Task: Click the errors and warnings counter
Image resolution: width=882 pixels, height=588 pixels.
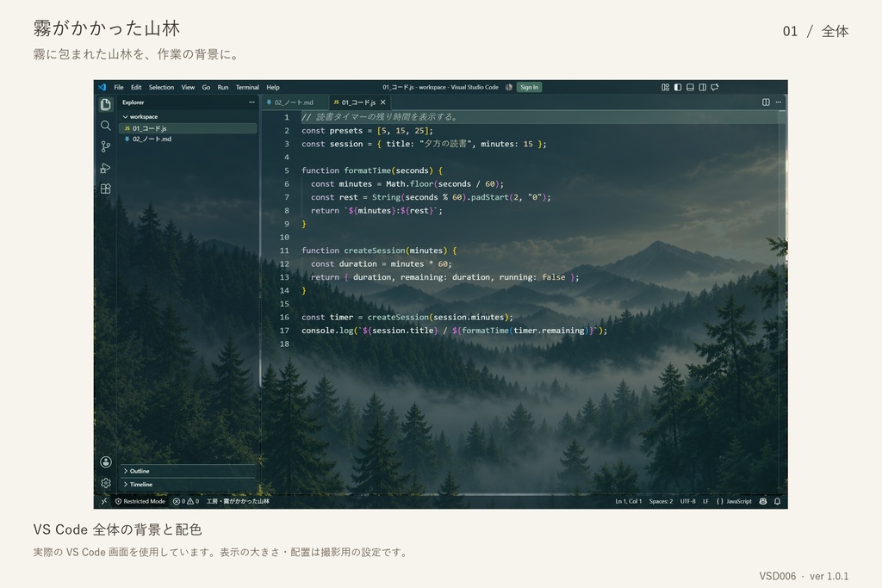Action: click(x=186, y=501)
